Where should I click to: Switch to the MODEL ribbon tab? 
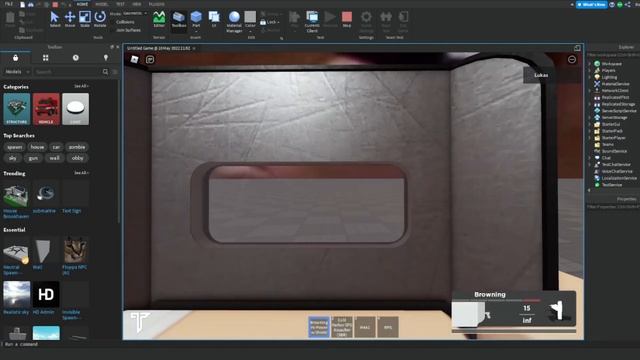coord(101,4)
